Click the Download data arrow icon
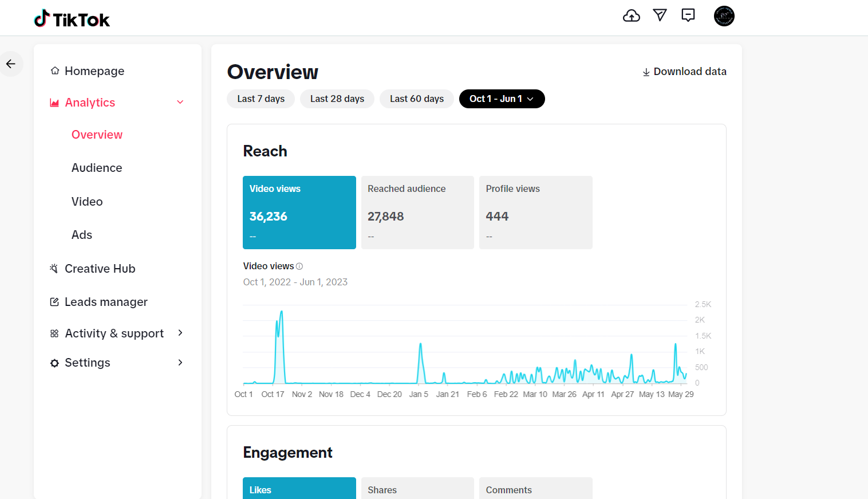The height and width of the screenshot is (499, 868). point(646,72)
